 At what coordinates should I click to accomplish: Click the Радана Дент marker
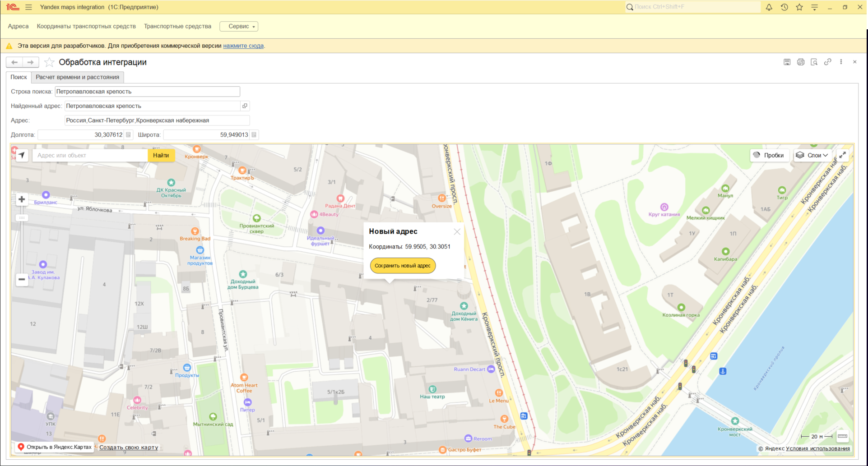[x=340, y=198]
